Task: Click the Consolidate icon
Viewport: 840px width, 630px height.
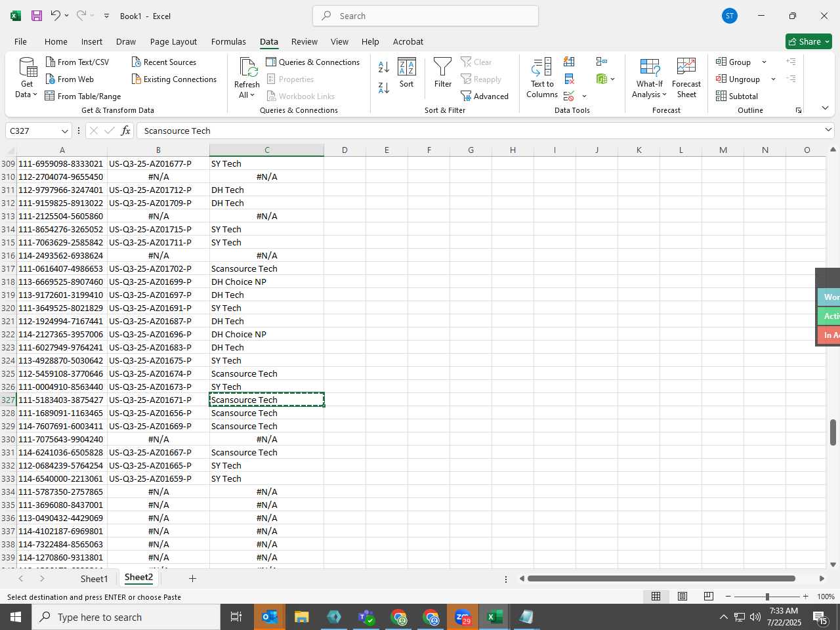Action: coord(602,62)
